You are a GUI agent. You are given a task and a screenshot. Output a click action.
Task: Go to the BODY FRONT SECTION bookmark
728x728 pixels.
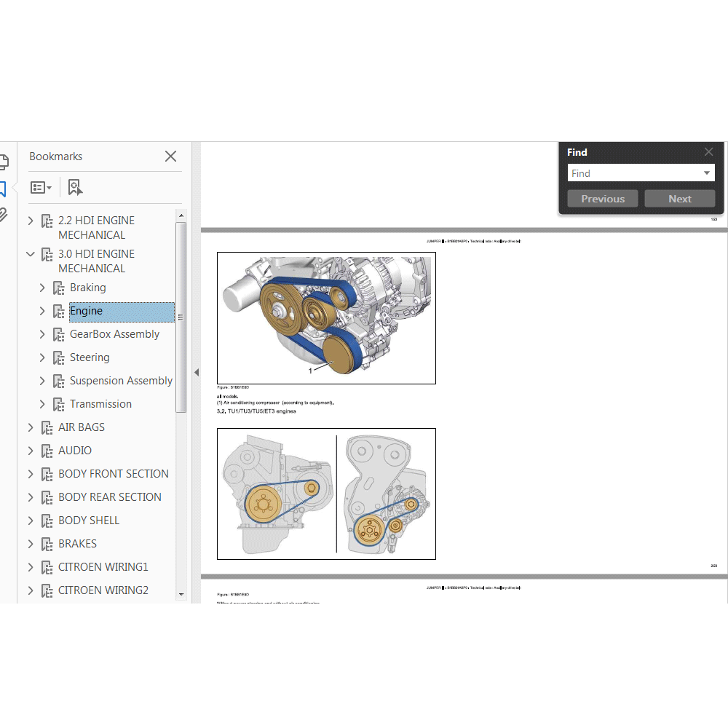(x=114, y=474)
